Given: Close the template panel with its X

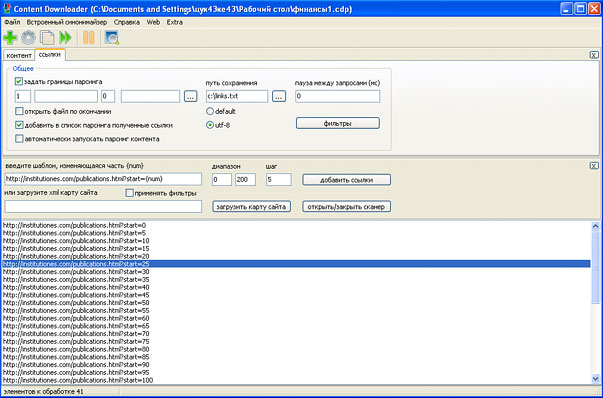Looking at the screenshot, I should pyautogui.click(x=594, y=166).
